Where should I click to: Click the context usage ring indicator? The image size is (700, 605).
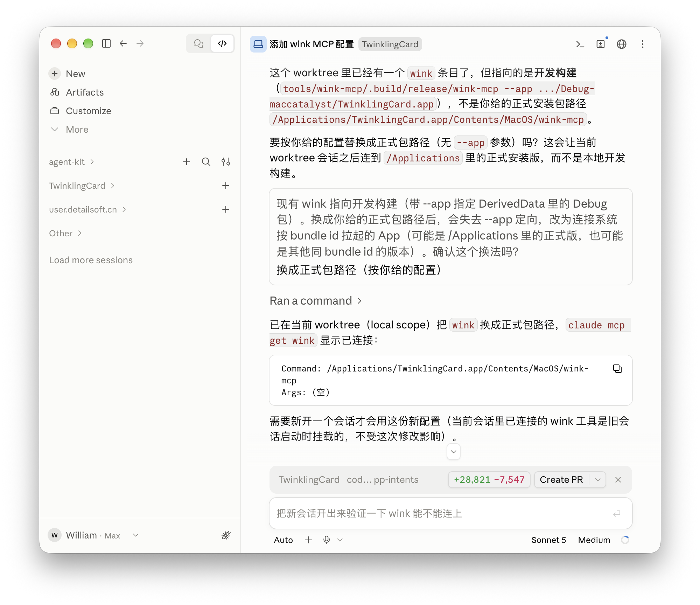[625, 540]
